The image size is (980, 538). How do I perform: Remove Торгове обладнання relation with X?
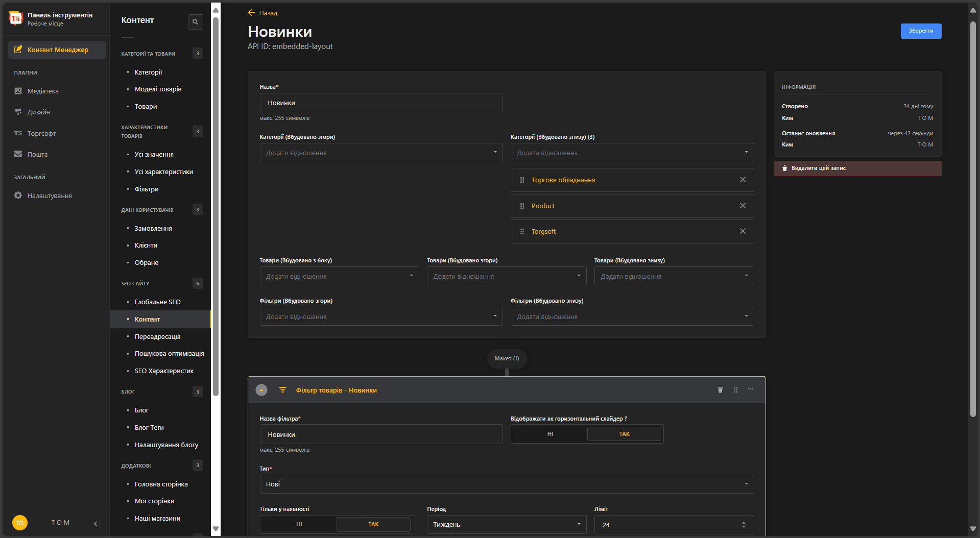pyautogui.click(x=743, y=180)
